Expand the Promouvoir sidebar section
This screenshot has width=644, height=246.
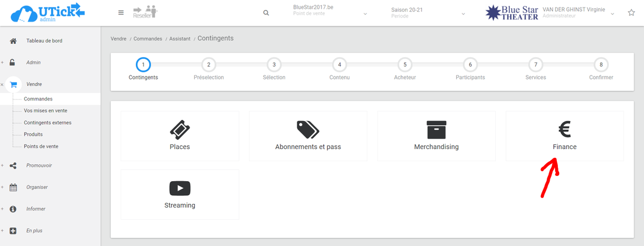pos(39,165)
